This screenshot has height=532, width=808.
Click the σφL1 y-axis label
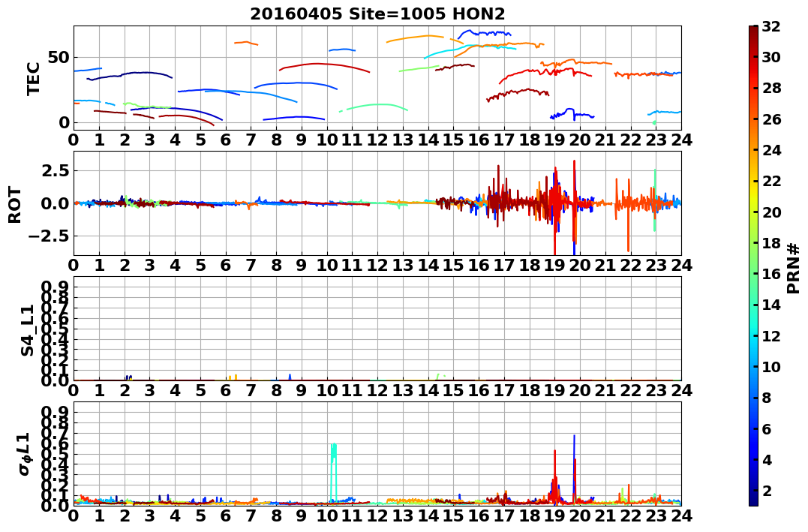25,454
